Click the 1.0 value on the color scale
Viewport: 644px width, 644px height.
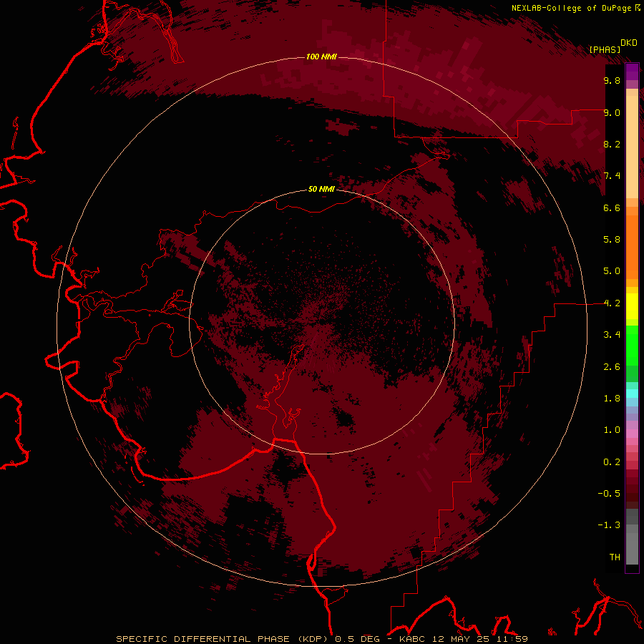pyautogui.click(x=612, y=430)
